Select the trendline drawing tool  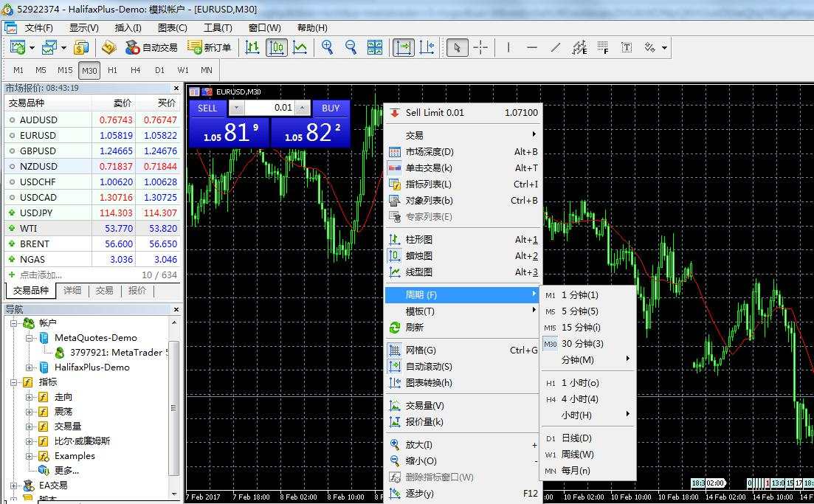tap(556, 48)
